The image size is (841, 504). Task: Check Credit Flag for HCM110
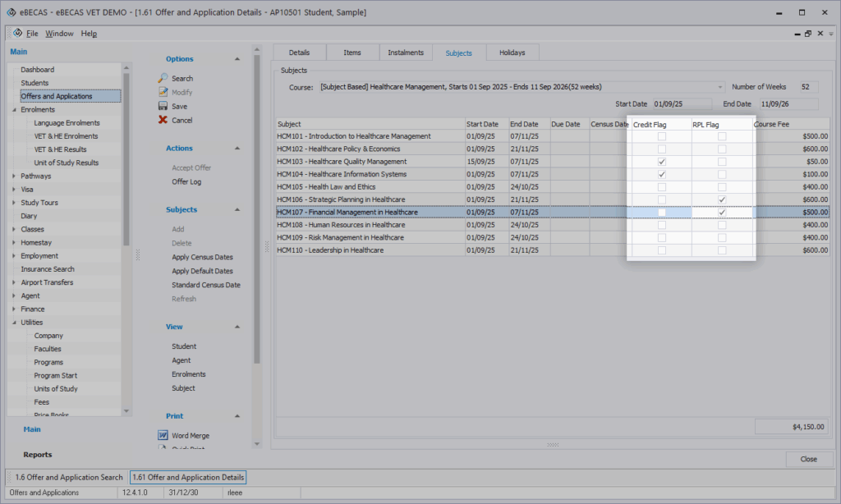[x=662, y=250]
